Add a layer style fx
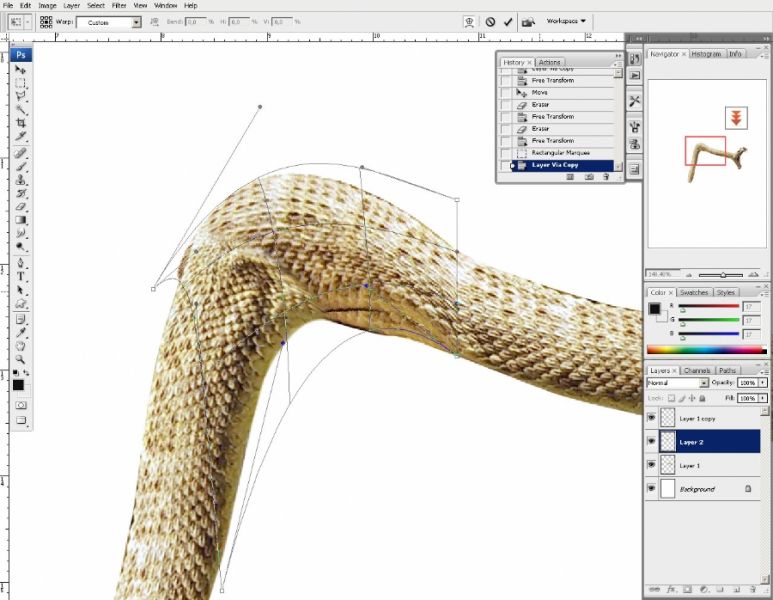 tap(671, 589)
